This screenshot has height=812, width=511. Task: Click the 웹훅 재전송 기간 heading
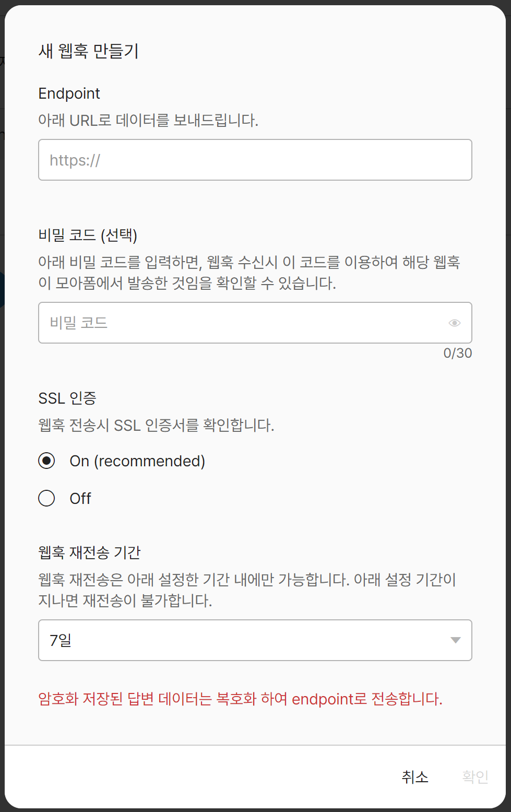[x=90, y=552]
